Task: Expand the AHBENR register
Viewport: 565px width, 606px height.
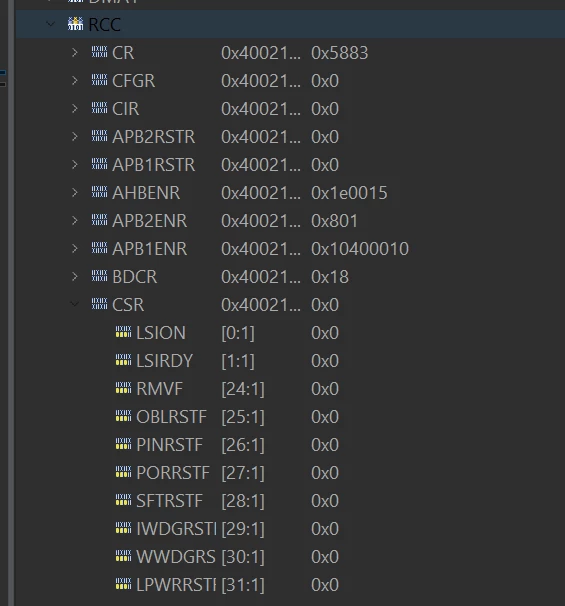Action: point(75,192)
